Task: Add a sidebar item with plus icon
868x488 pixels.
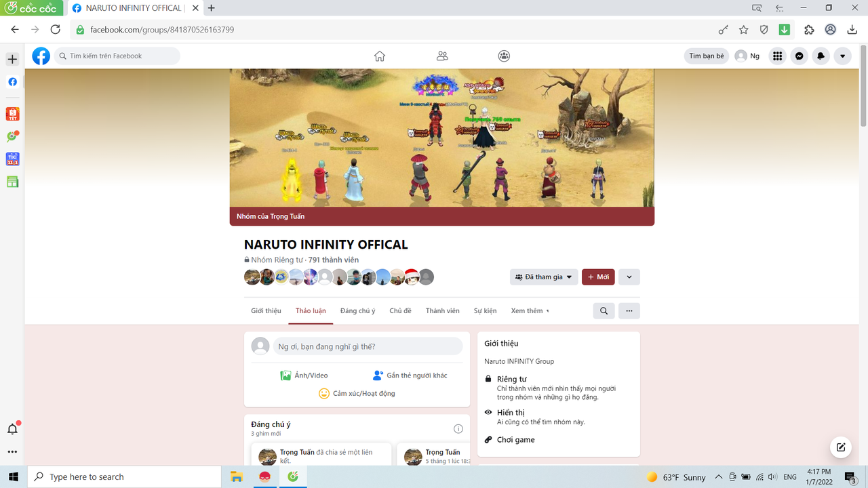Action: [x=12, y=60]
